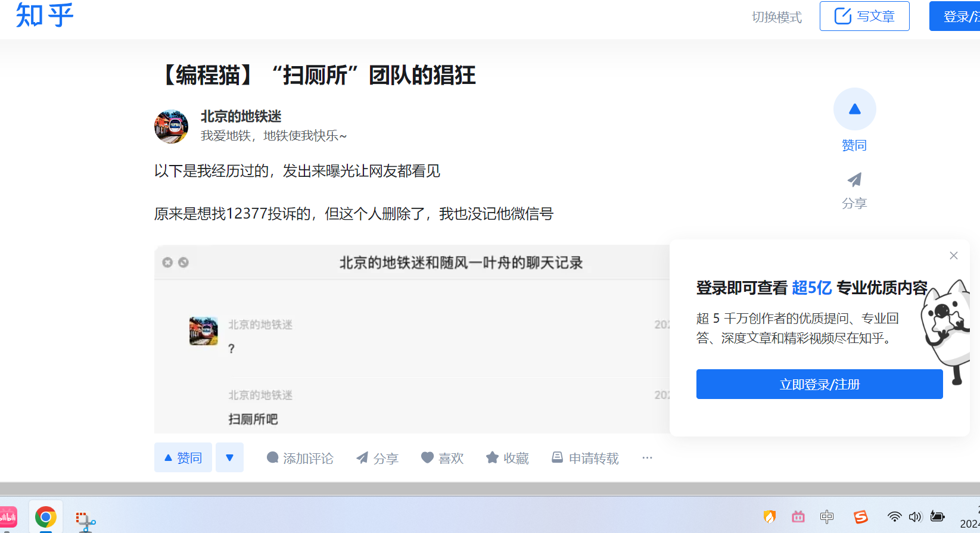Open author name 北京的地铁迷 profile link

pos(241,116)
